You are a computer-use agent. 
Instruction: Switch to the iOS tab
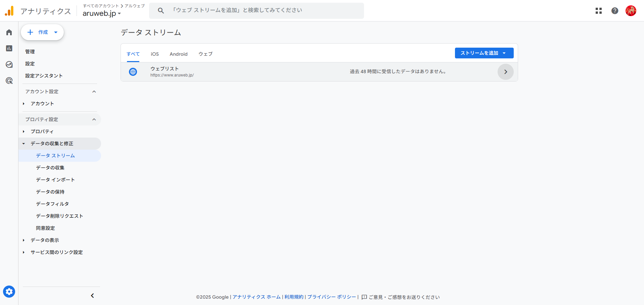[154, 54]
